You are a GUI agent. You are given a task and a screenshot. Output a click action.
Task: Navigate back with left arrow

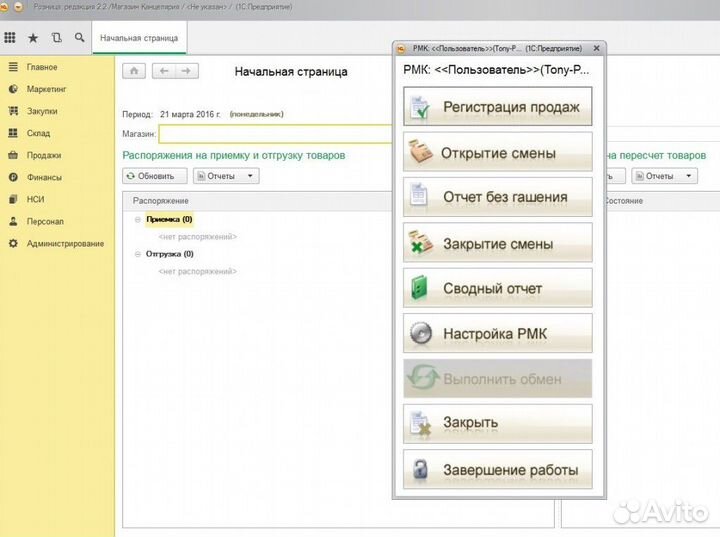[164, 71]
